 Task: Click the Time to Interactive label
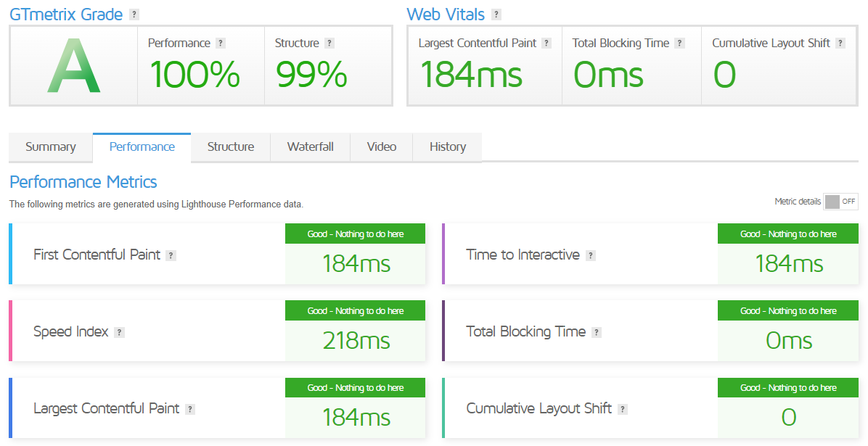(x=523, y=255)
